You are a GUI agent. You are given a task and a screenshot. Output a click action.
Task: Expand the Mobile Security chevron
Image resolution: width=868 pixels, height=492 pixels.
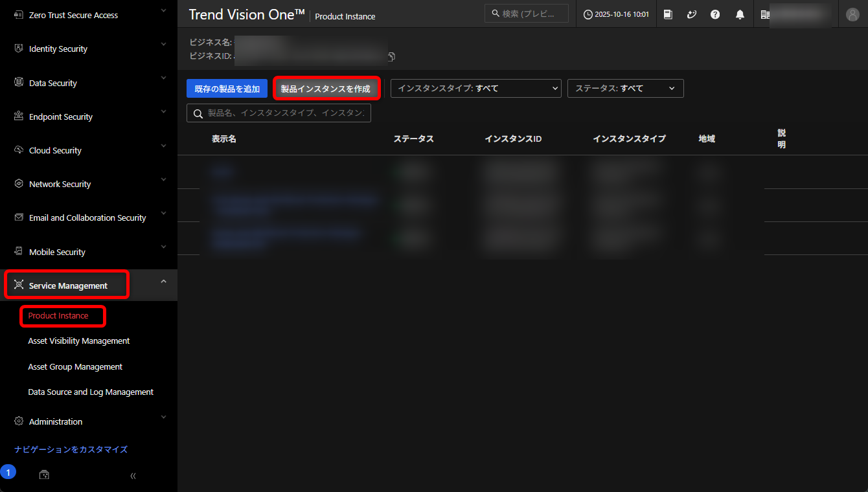pos(163,247)
